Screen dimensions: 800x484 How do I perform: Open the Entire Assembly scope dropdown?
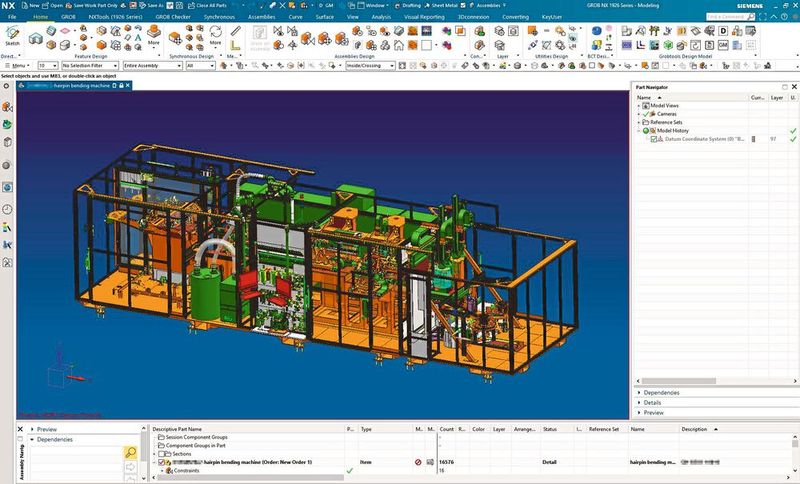pyautogui.click(x=152, y=66)
